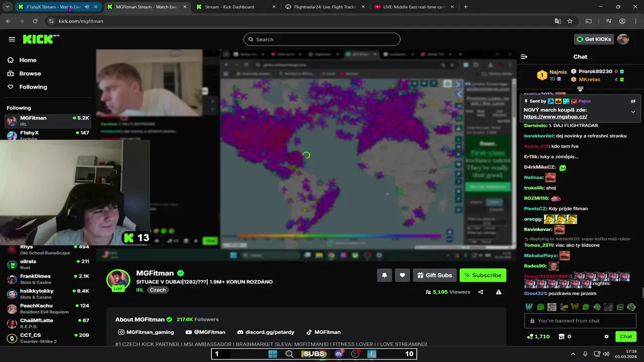Image resolution: width=644 pixels, height=362 pixels.
Task: Expand the pinned message chevron
Action: coord(633,112)
